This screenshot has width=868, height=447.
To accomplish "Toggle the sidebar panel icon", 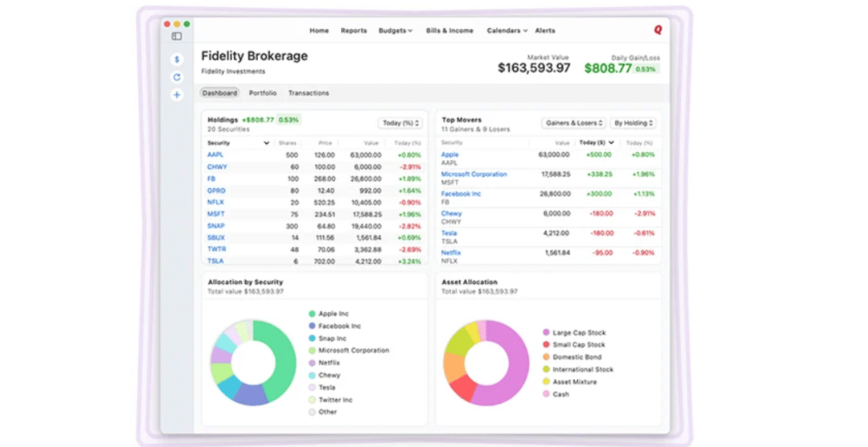I will point(177,36).
